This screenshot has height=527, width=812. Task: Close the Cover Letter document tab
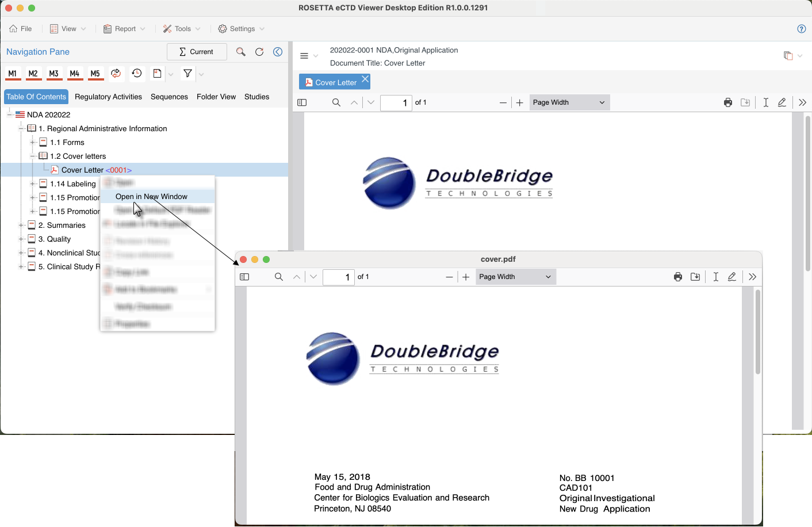[365, 79]
